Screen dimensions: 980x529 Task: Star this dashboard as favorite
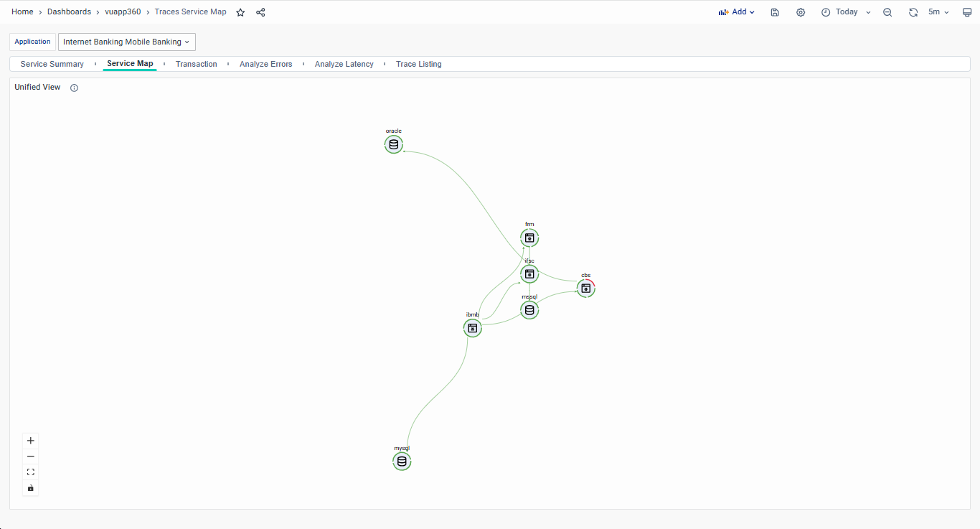click(x=240, y=12)
